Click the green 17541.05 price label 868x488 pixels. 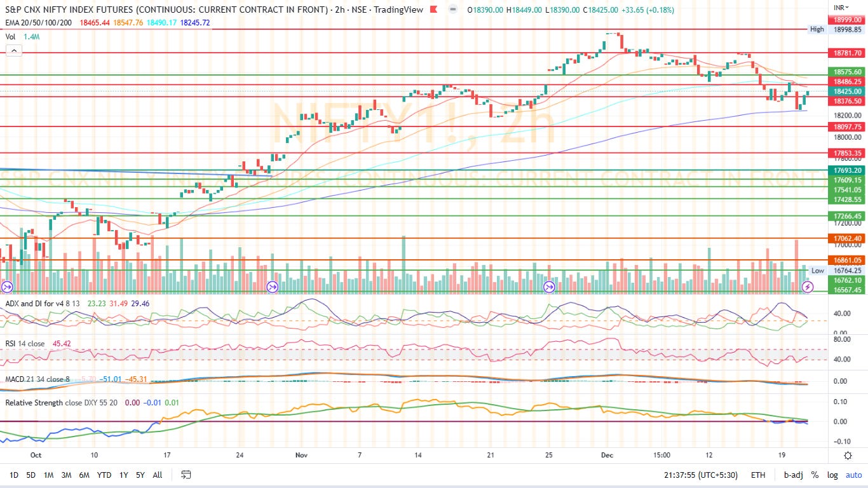848,189
